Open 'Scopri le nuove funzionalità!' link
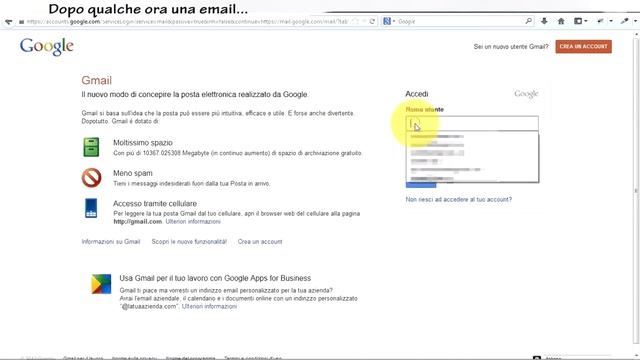This screenshot has width=640, height=360. click(x=189, y=242)
